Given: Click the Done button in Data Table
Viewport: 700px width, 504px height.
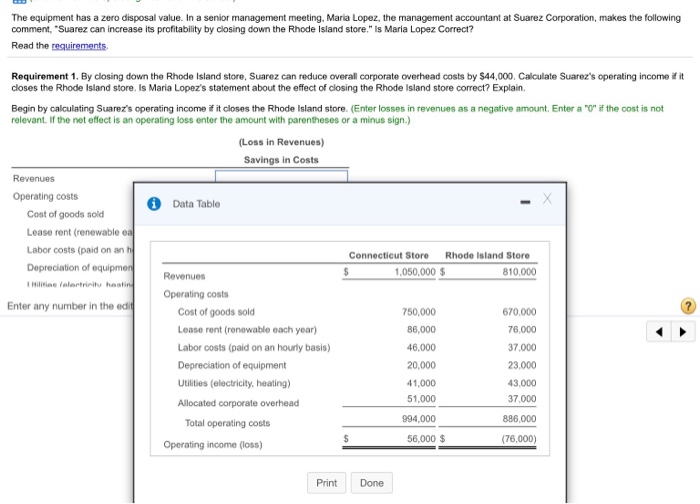Looking at the screenshot, I should pyautogui.click(x=372, y=483).
